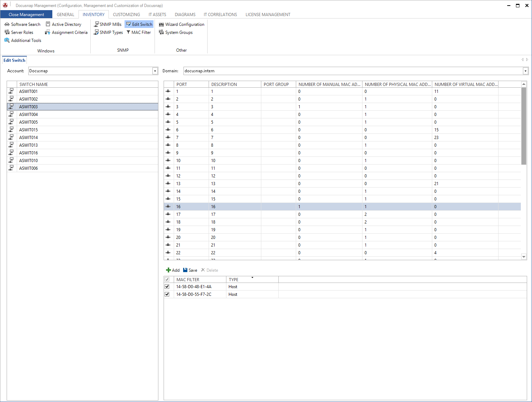The image size is (532, 402).
Task: Open System Groups
Action: click(175, 32)
